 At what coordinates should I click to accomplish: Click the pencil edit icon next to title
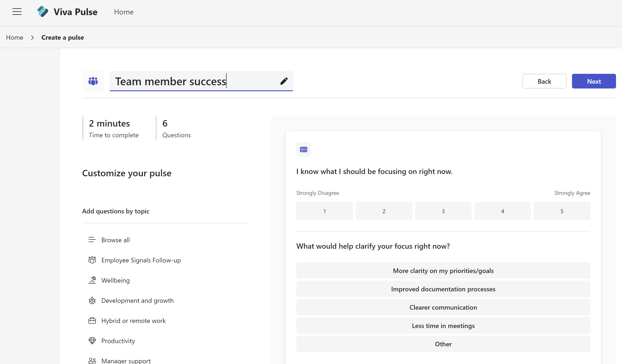click(284, 81)
